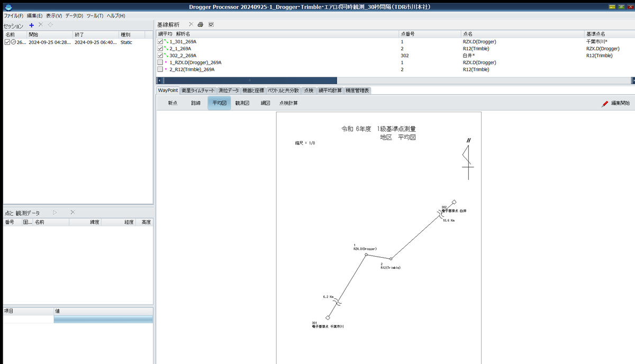Click the printer icon in baseline analysis toolbar
This screenshot has width=635, height=364.
[201, 24]
